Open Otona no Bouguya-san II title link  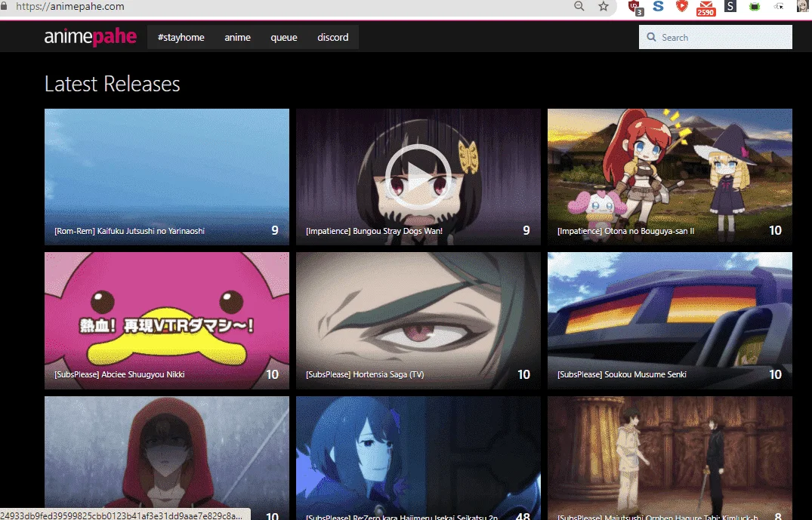625,231
